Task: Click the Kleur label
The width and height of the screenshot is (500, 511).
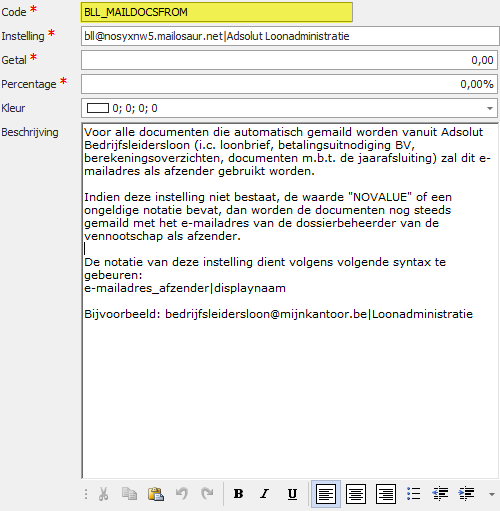Action: point(13,108)
